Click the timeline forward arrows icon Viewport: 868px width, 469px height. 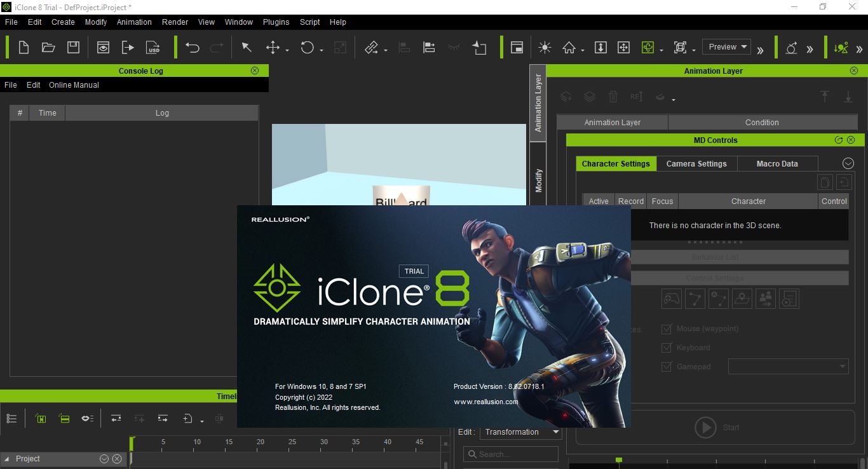[x=163, y=419]
